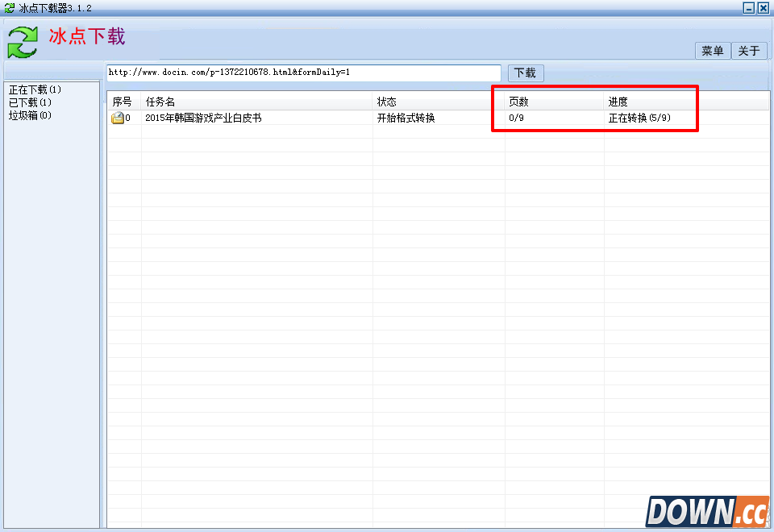
Task: Select 正在下载 (1) in the sidebar
Action: [x=35, y=89]
